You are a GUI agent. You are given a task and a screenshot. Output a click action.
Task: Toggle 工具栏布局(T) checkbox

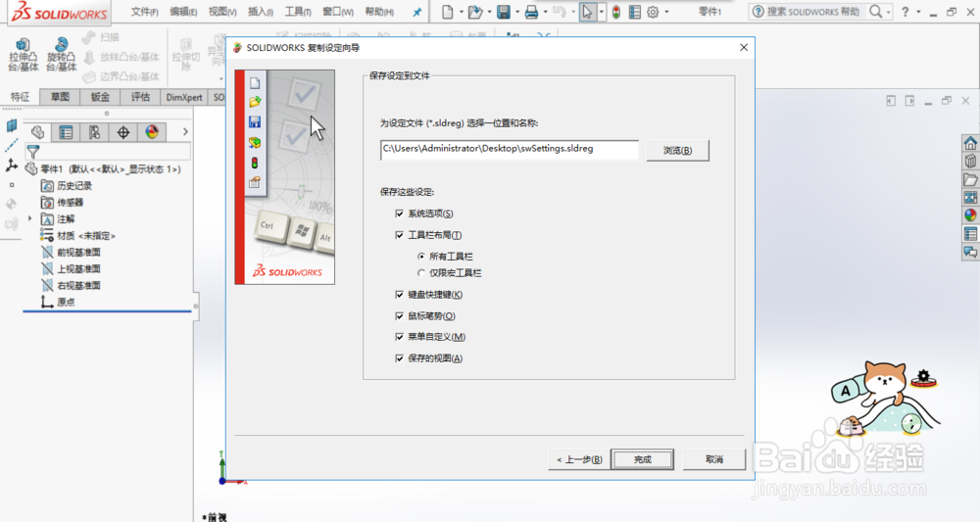pos(400,235)
